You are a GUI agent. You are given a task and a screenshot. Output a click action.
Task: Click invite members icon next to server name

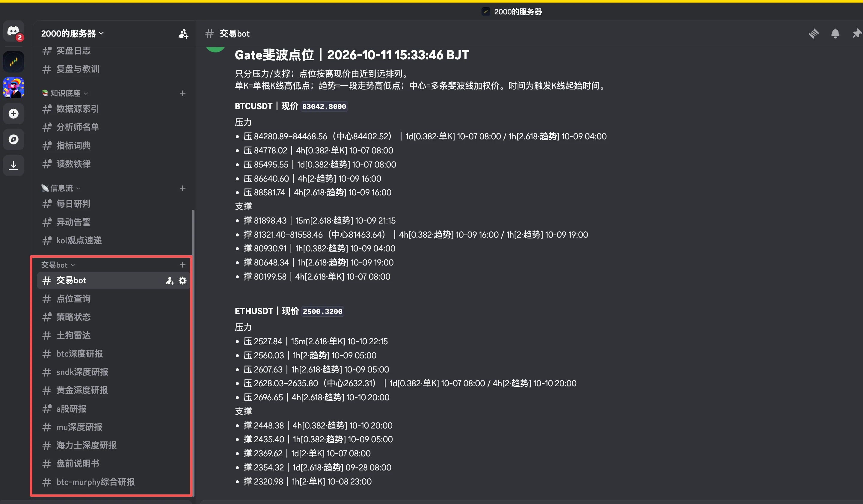(x=183, y=34)
